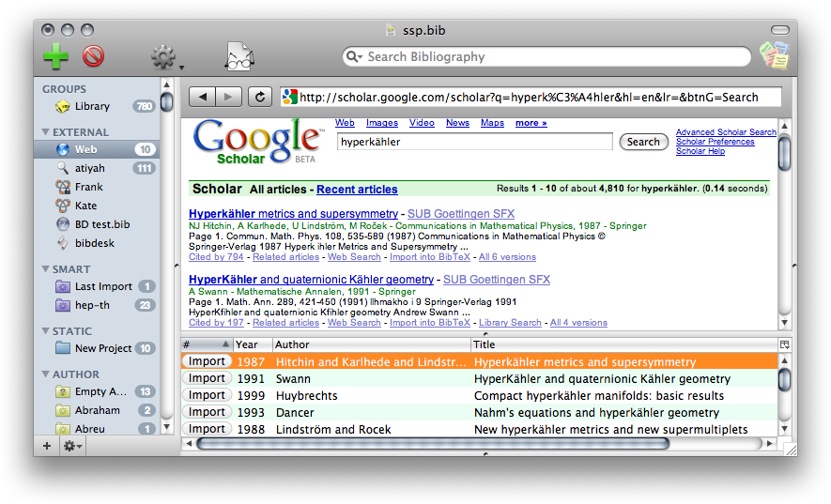Click the Google Scholar Search button
831x504 pixels.
click(643, 142)
